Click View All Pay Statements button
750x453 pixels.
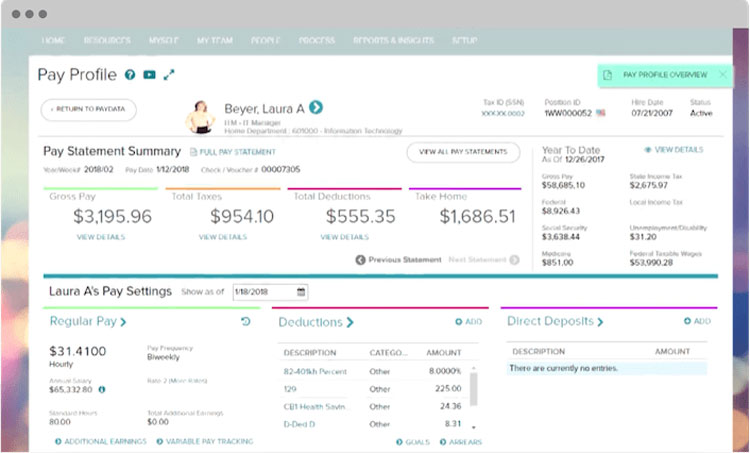463,152
